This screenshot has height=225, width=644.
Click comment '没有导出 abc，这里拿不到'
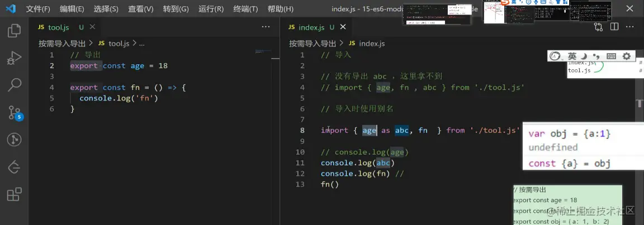click(x=381, y=76)
